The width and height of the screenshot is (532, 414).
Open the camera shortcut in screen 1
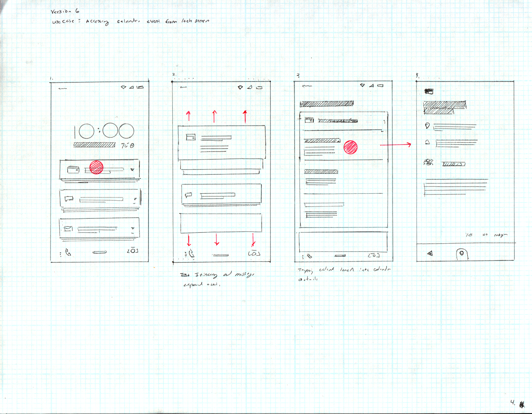click(x=133, y=251)
